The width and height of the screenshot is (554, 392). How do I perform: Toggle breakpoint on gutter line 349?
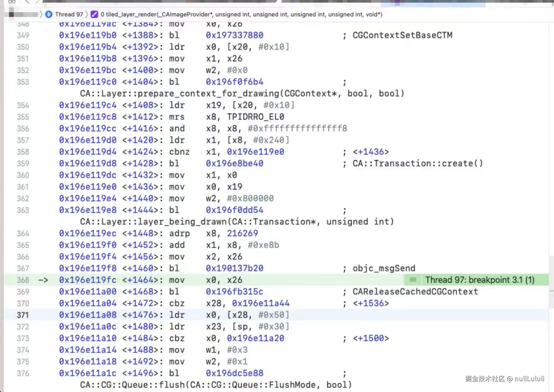click(23, 35)
